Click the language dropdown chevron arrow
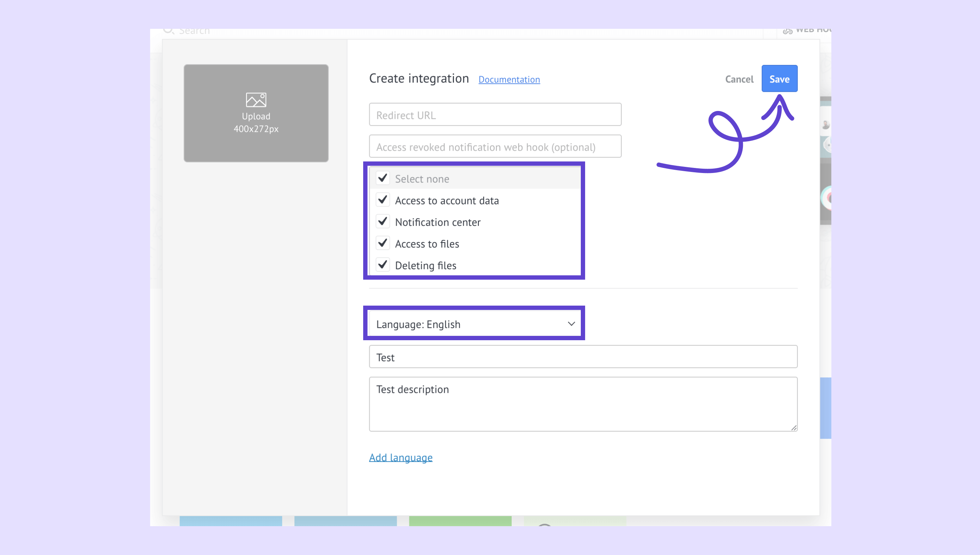980x555 pixels. (571, 324)
